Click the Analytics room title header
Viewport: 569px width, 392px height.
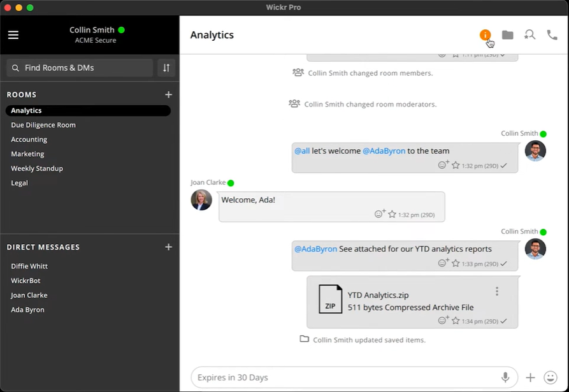[212, 35]
